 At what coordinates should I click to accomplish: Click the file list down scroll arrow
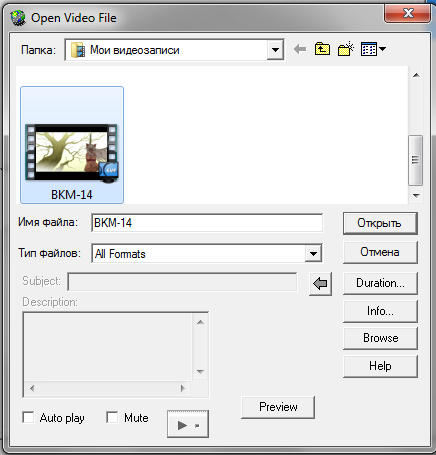pos(416,196)
